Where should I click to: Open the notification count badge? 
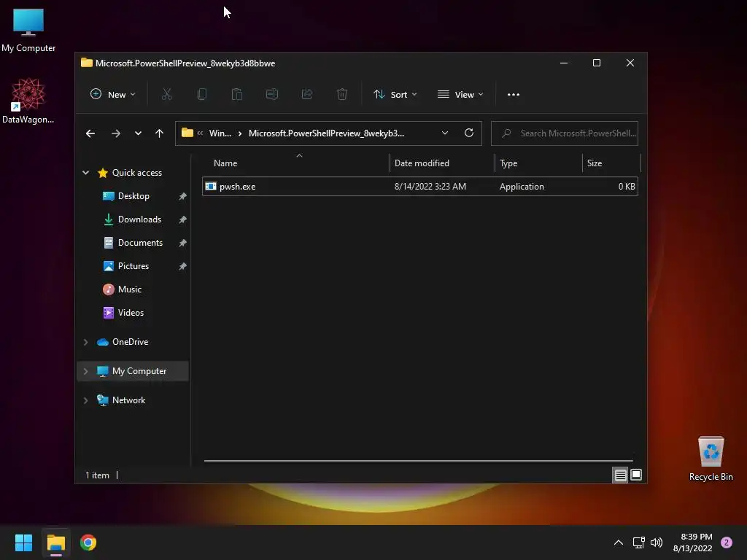tap(727, 542)
